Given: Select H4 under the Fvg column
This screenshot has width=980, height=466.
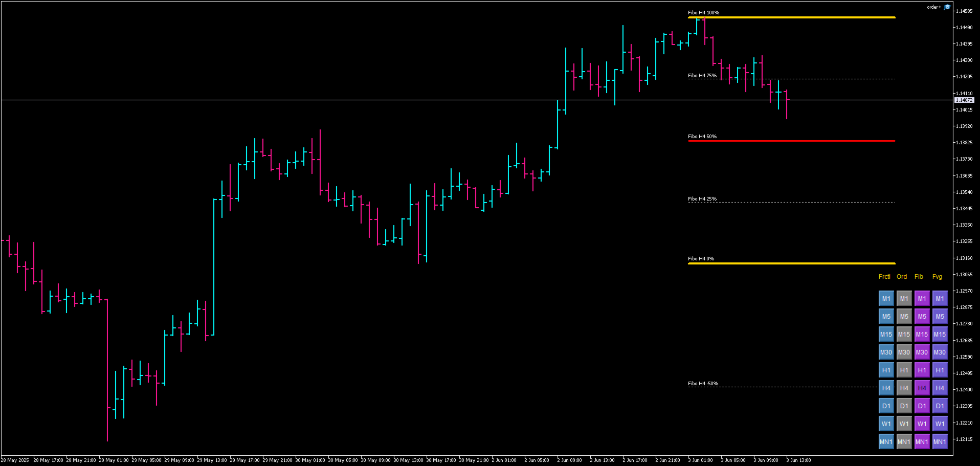Looking at the screenshot, I should tap(940, 388).
